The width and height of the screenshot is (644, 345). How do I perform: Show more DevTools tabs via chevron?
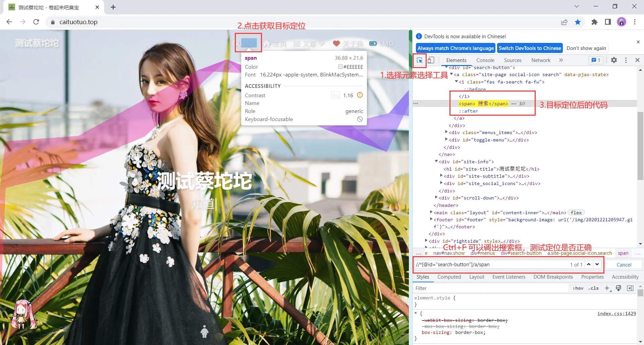[561, 60]
